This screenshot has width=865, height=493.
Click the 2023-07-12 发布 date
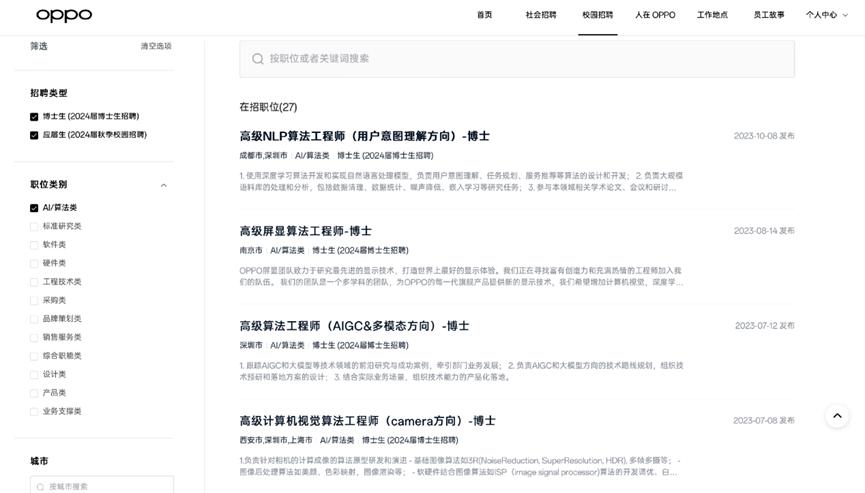coord(765,325)
